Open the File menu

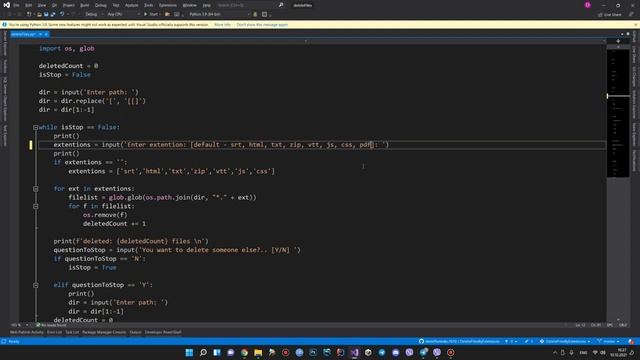click(16, 5)
